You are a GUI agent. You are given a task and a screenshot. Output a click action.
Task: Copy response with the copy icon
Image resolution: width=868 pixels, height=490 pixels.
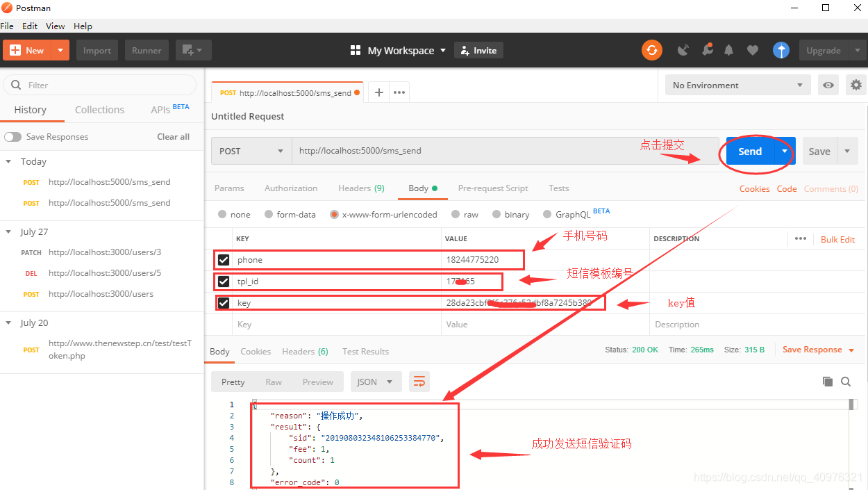827,382
